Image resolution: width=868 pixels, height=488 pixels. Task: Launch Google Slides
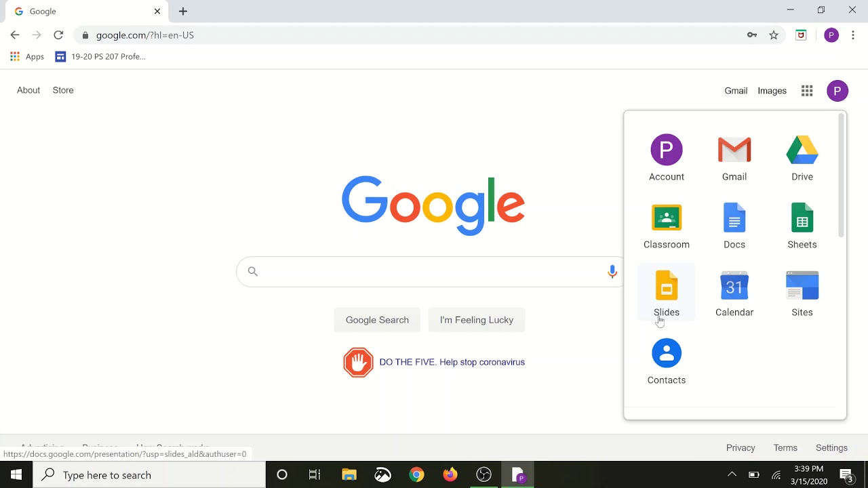coord(667,293)
